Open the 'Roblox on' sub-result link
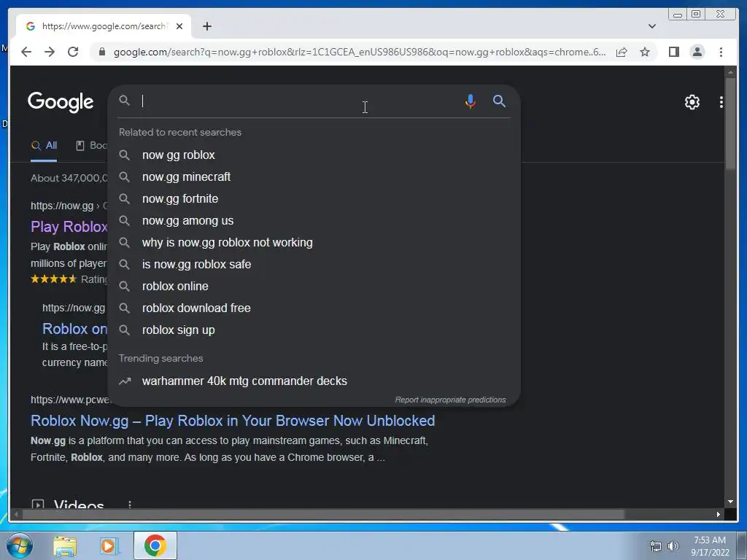This screenshot has width=747, height=560. tap(75, 329)
